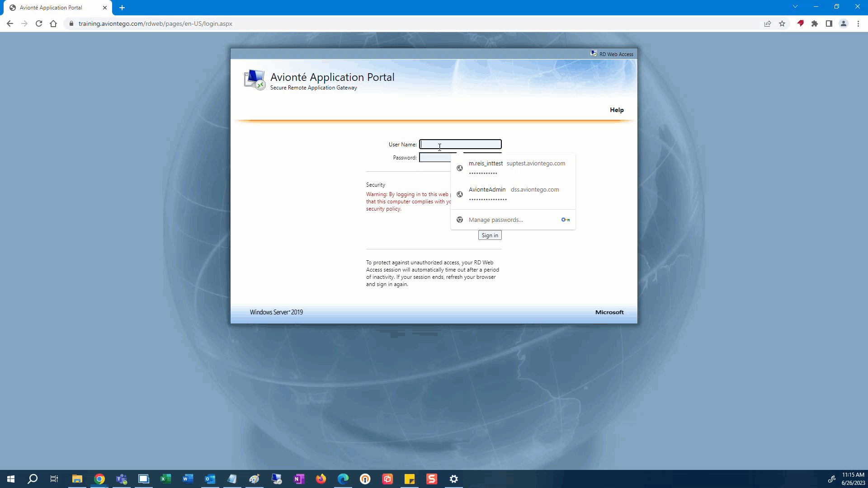The image size is (868, 488).
Task: Open Chrome three-dot menu
Action: [x=858, y=23]
